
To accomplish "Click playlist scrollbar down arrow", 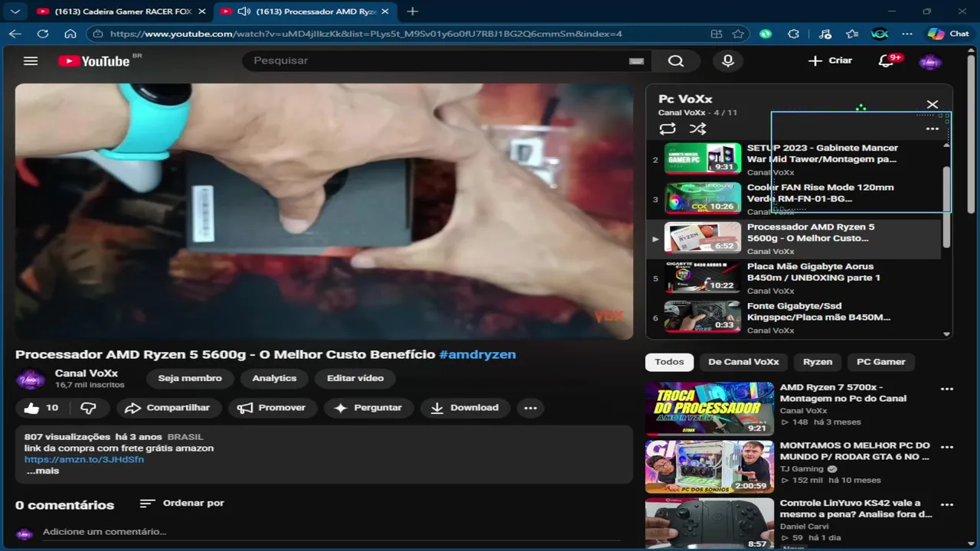I will pyautogui.click(x=946, y=334).
